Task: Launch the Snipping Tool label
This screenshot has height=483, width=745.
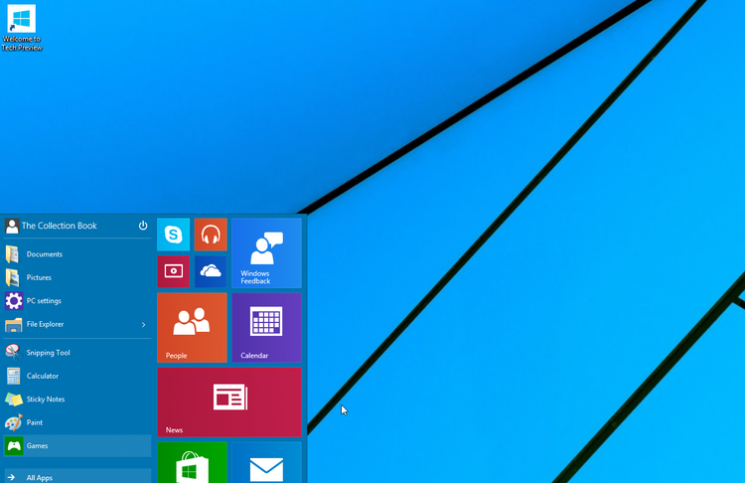Action: 48,352
